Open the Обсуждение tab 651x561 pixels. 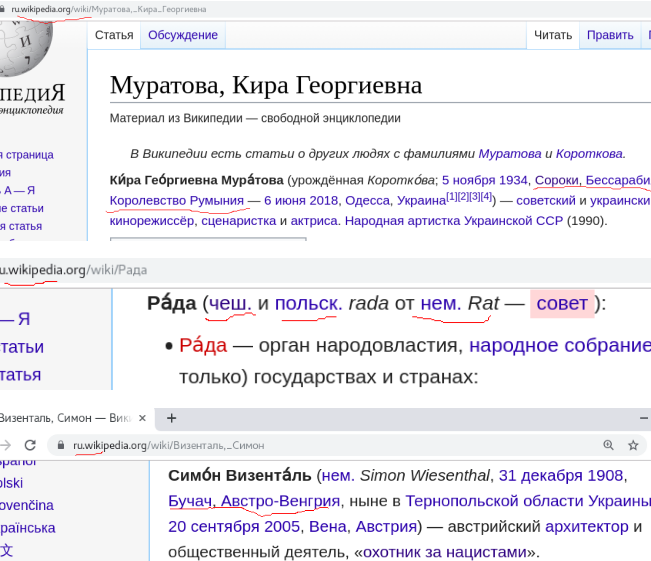[x=183, y=35]
